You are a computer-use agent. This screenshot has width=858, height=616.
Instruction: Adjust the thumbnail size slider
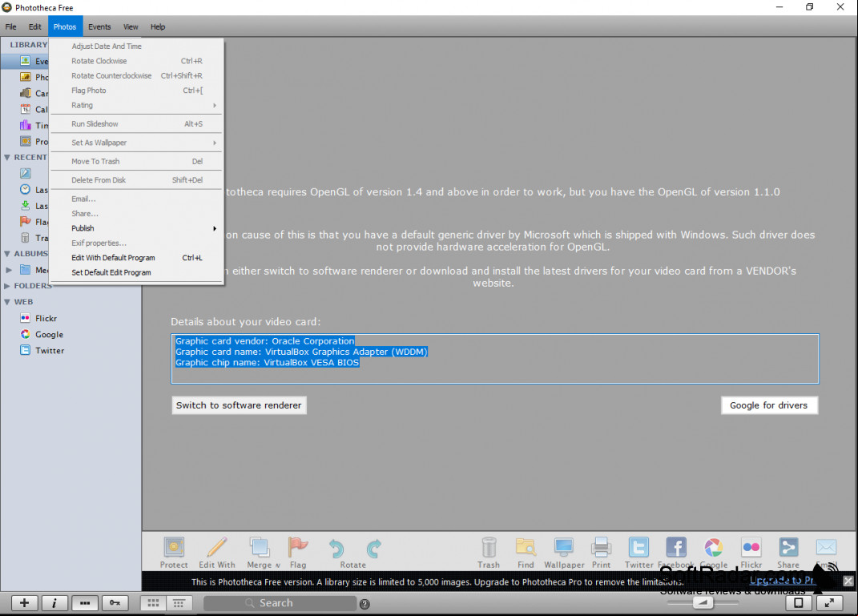(703, 603)
